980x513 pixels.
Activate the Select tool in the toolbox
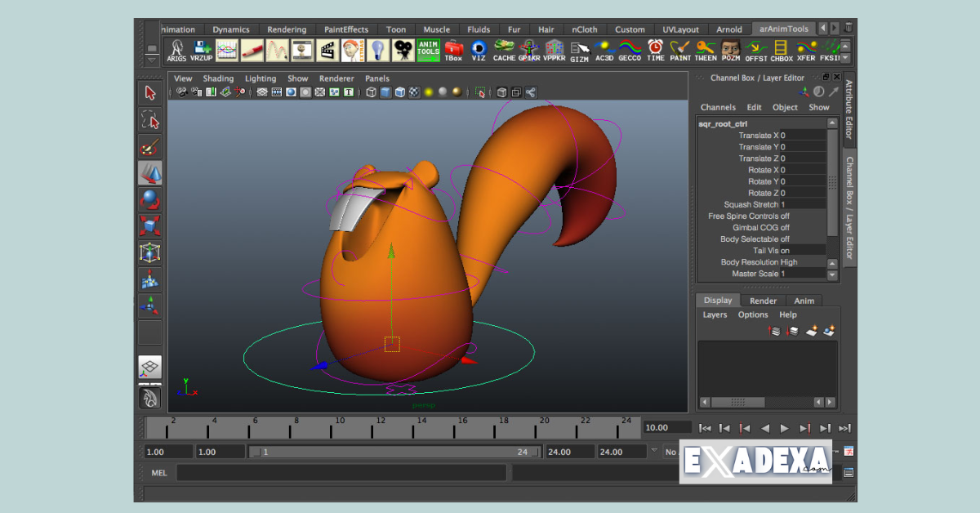click(149, 92)
